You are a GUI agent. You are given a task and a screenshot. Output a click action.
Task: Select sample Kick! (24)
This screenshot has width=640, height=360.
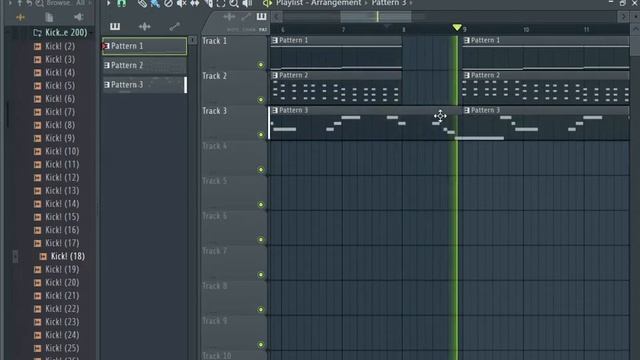pyautogui.click(x=62, y=335)
